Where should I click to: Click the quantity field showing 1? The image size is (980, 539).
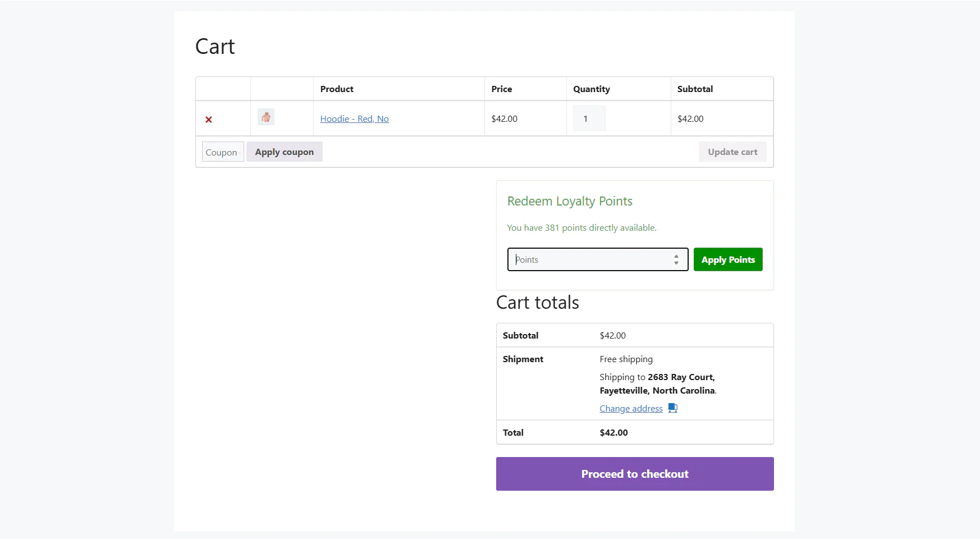589,118
